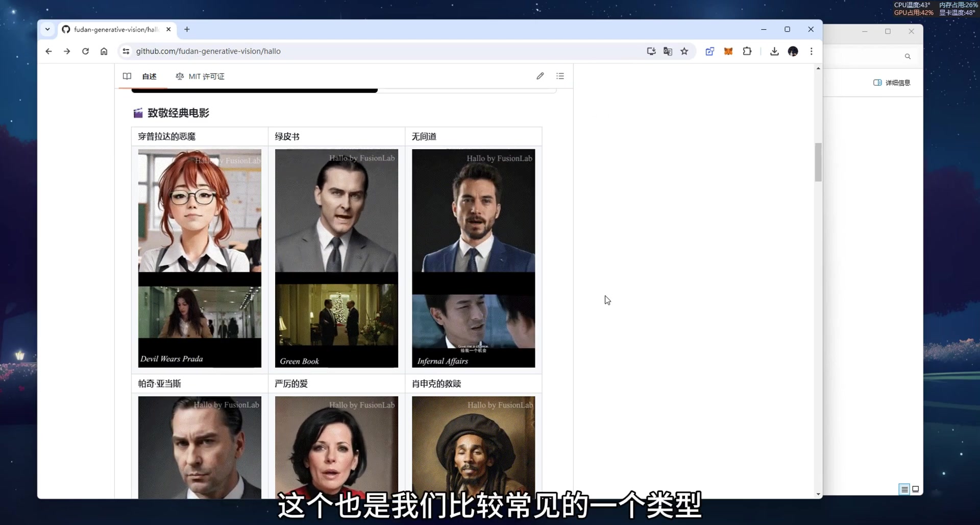Switch background Explorer window to large icons view
The image size is (980, 525).
tap(916, 489)
